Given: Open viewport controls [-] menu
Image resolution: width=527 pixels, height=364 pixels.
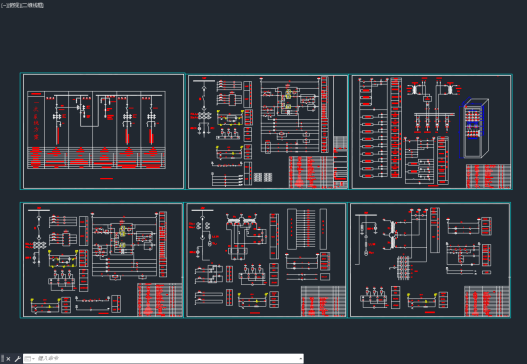Looking at the screenshot, I should coord(3,5).
